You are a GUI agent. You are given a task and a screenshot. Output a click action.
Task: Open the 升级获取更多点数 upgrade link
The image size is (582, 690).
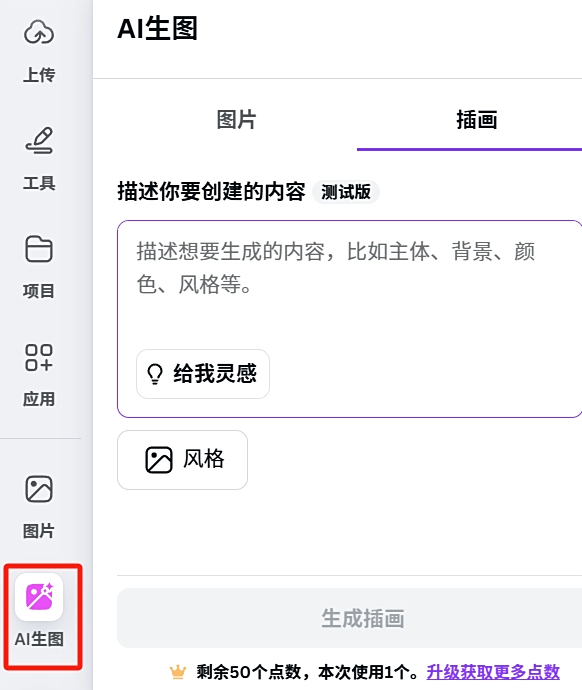[x=493, y=672]
